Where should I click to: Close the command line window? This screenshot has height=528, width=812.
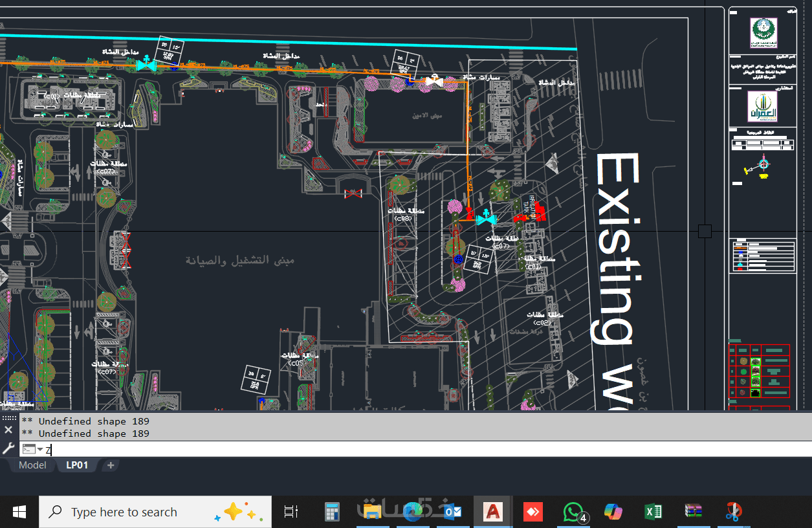(x=8, y=430)
